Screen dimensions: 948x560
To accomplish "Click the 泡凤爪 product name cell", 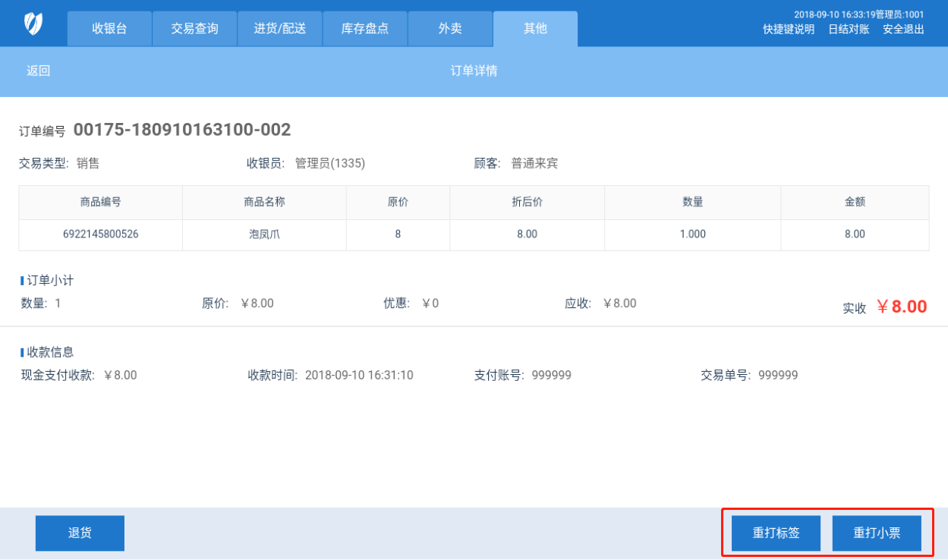I will (264, 234).
